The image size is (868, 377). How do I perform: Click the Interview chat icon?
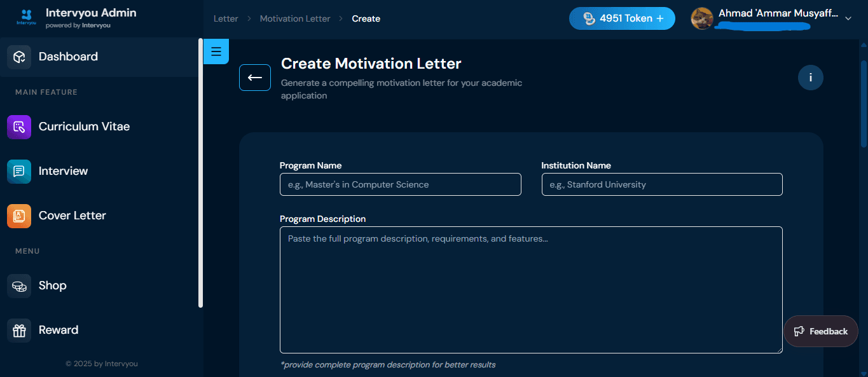[19, 171]
